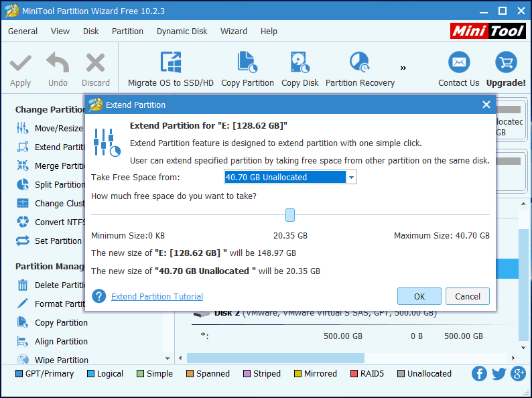This screenshot has width=532, height=398.
Task: Open the View menu
Action: tap(60, 31)
